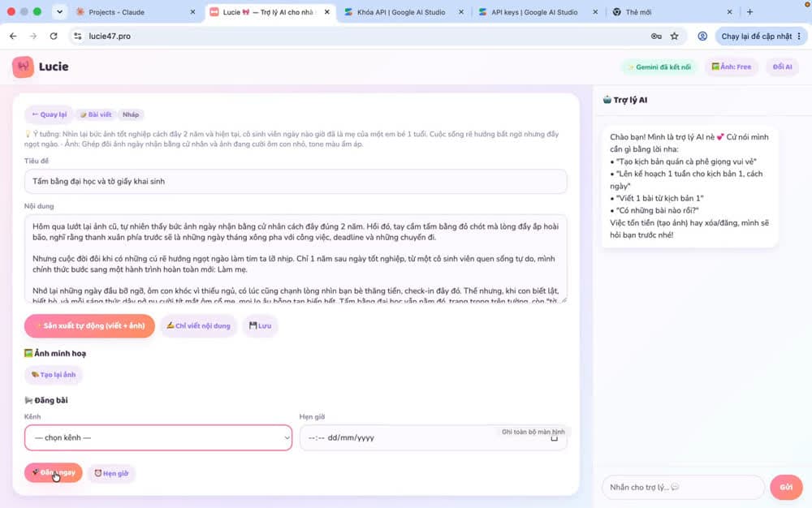The height and width of the screenshot is (508, 812).
Task: Save the post with the 'Lưu' button
Action: 260,326
